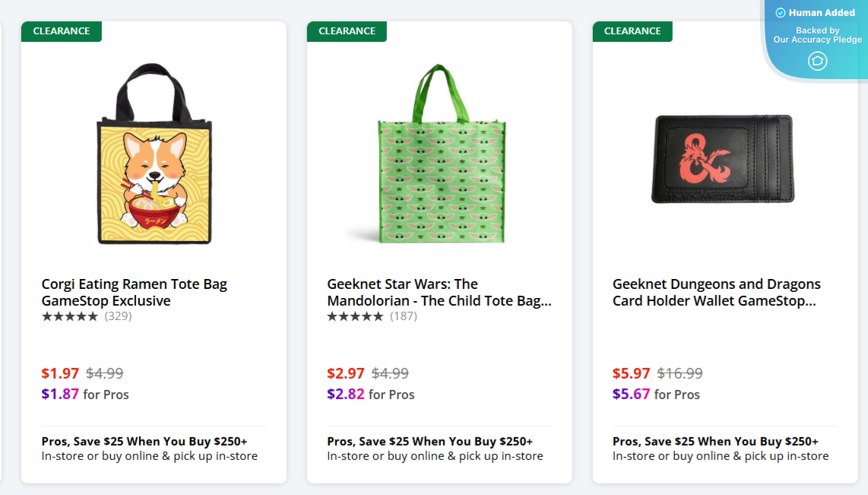The height and width of the screenshot is (495, 868).
Task: Click the Human Added checkmark icon
Action: coord(780,13)
